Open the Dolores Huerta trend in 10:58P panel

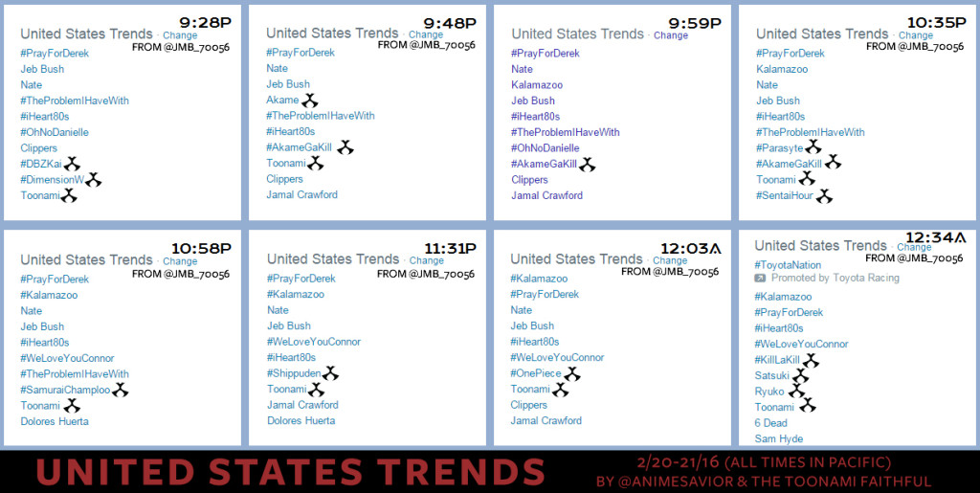[x=55, y=421]
